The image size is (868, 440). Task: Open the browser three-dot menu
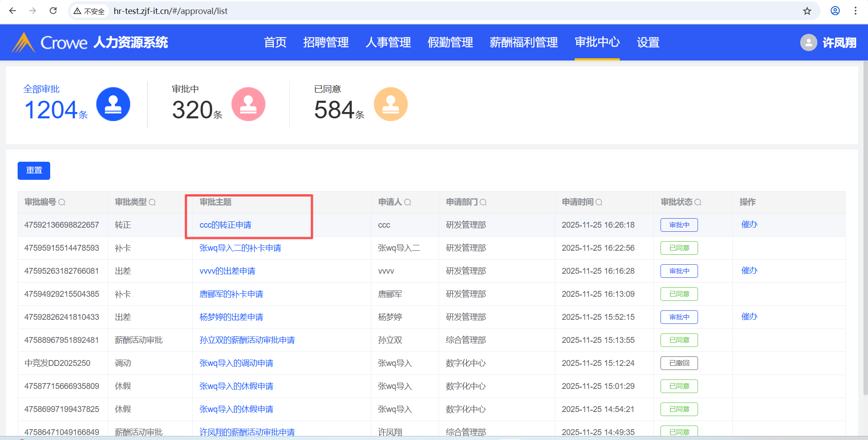pyautogui.click(x=855, y=11)
